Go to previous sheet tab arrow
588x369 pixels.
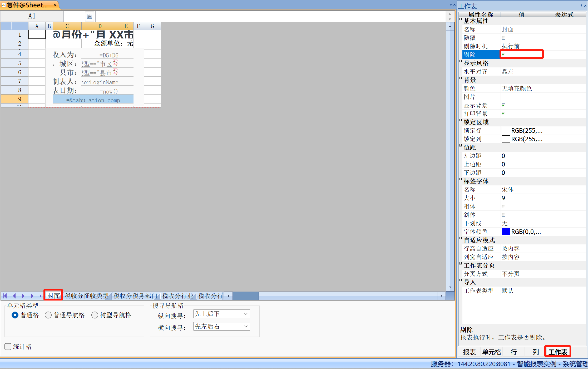click(x=14, y=296)
